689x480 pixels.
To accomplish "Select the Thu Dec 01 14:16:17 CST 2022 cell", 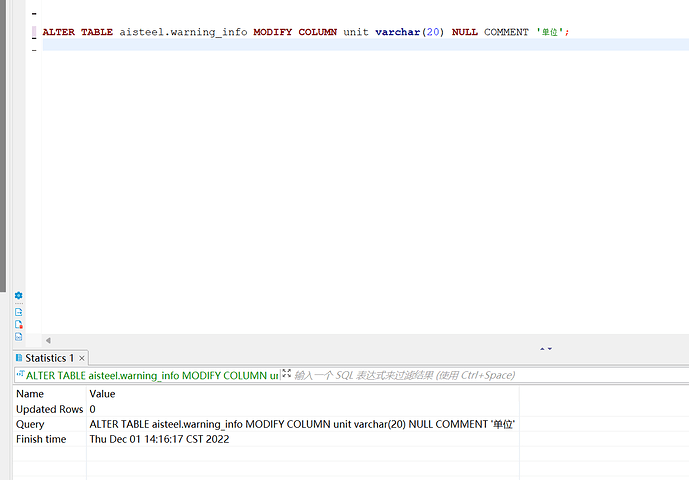I will pyautogui.click(x=302, y=439).
